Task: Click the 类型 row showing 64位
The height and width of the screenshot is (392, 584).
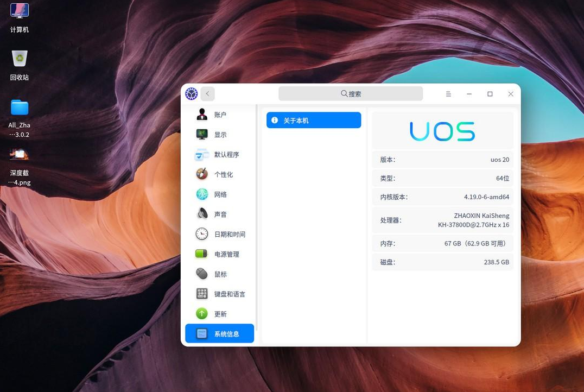Action: tap(442, 178)
